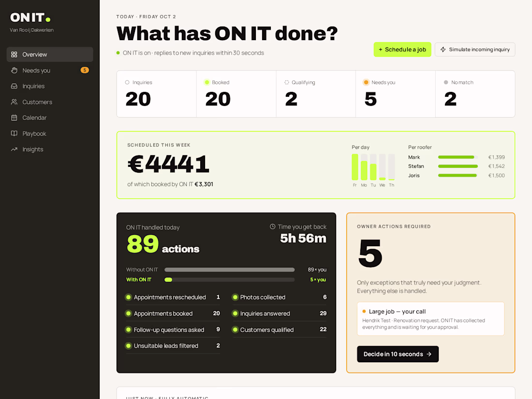The image size is (532, 399).
Task: Click the ON IT logo
Action: pos(30,17)
